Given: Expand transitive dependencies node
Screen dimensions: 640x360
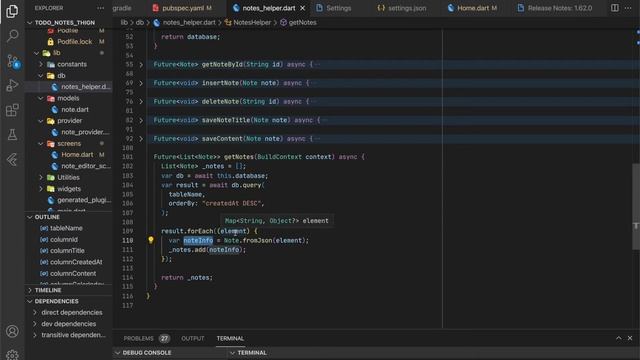Looking at the screenshot, I should (x=35, y=335).
